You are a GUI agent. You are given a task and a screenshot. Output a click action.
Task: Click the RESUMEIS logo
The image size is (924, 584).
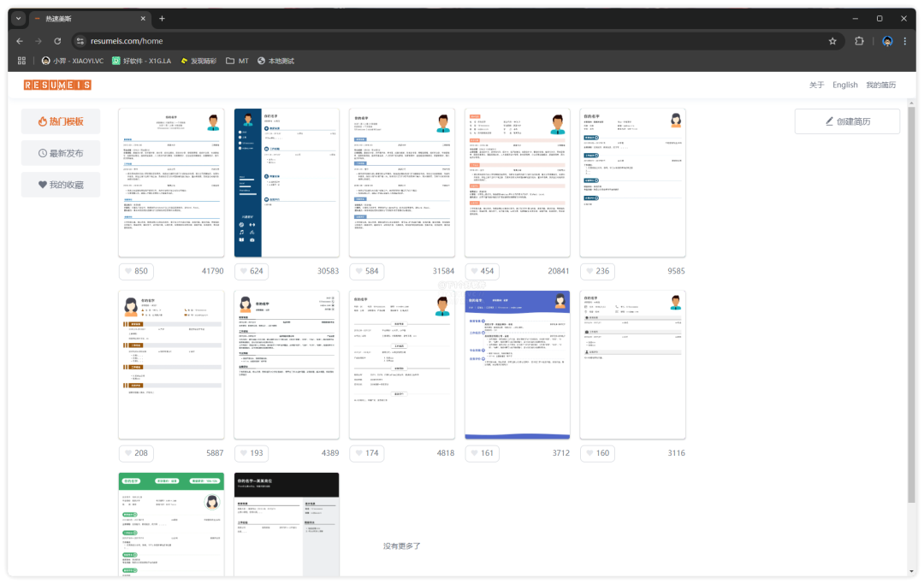click(x=57, y=85)
